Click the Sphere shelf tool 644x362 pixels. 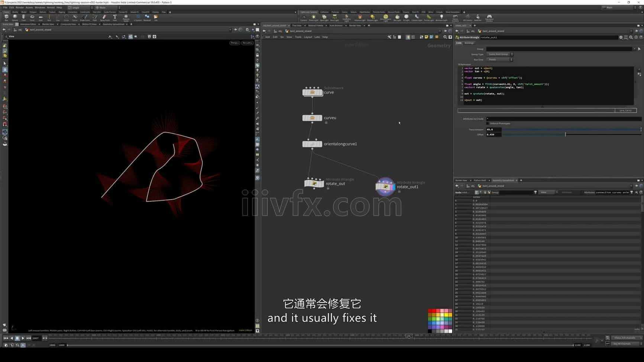point(15,17)
